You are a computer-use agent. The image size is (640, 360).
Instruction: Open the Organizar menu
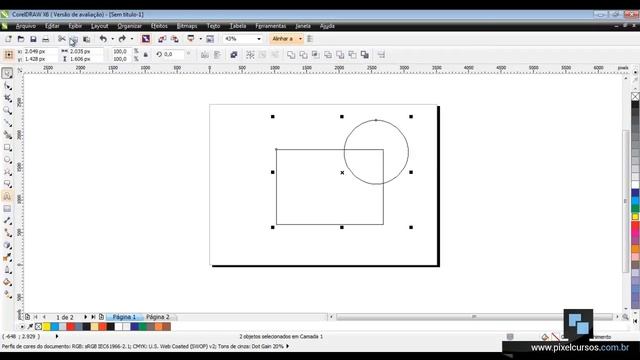pyautogui.click(x=129, y=26)
